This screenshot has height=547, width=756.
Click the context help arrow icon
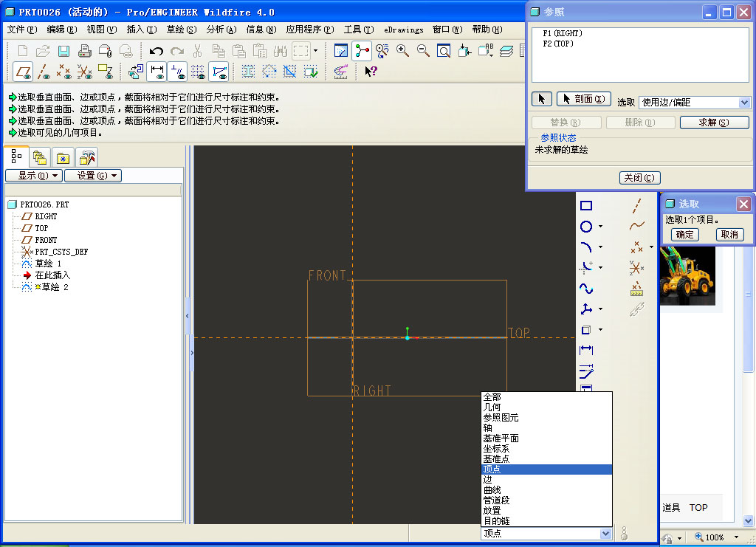(371, 72)
